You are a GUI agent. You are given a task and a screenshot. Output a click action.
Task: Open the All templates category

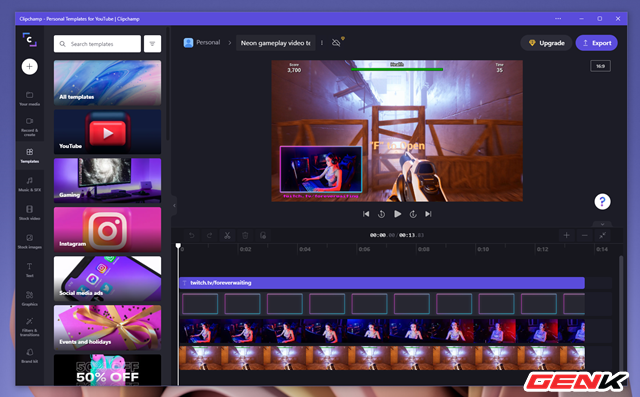pyautogui.click(x=107, y=82)
